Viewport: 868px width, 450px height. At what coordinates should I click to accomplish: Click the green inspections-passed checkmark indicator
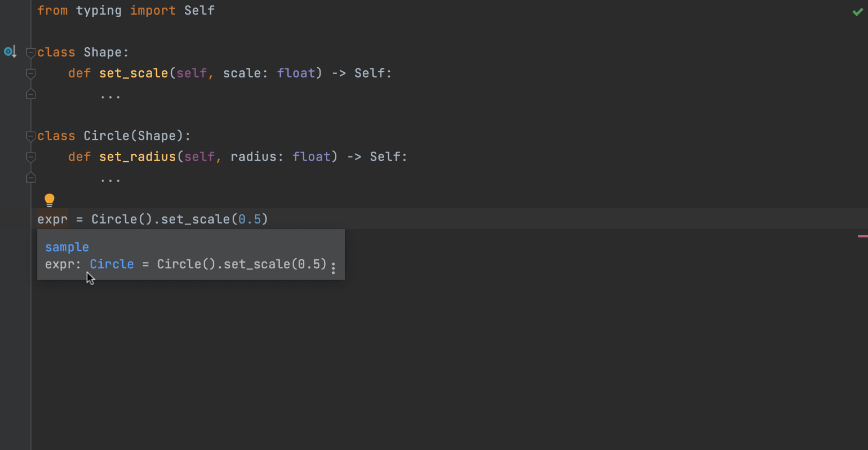coord(857,11)
